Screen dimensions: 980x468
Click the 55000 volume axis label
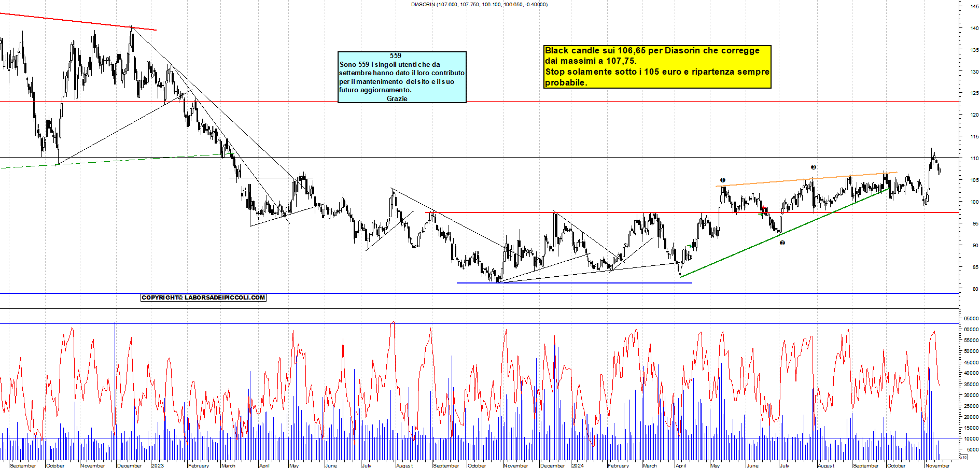(971, 341)
